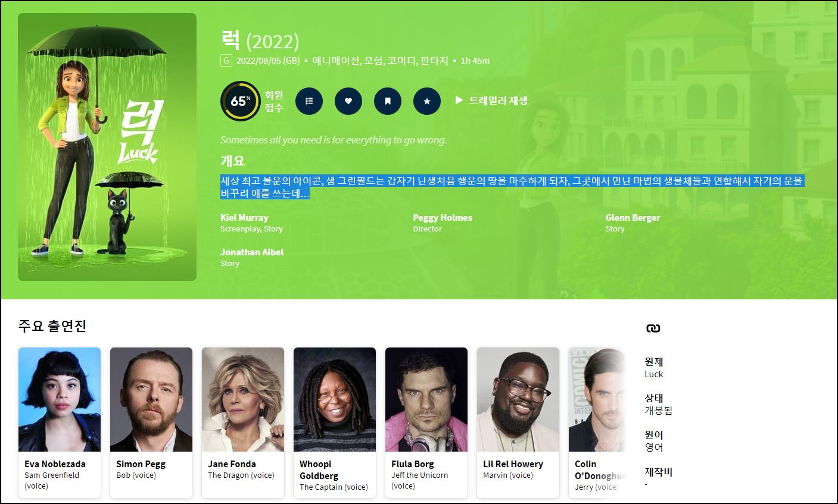Click the release date 2022/08/05 (GB)
Viewport: 838px width, 504px height.
pyautogui.click(x=268, y=60)
